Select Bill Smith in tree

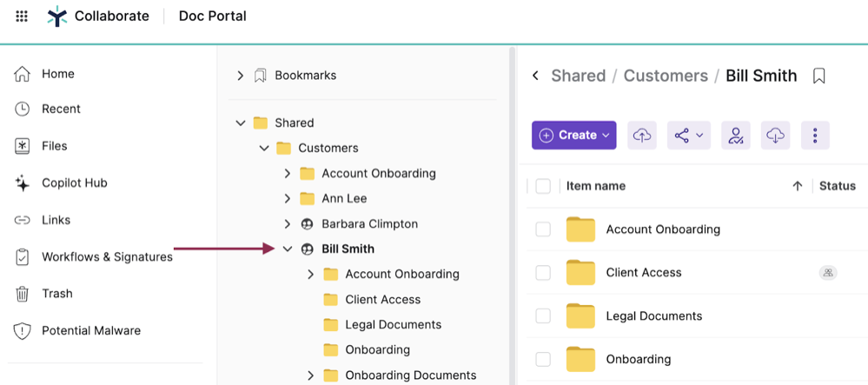pos(348,249)
